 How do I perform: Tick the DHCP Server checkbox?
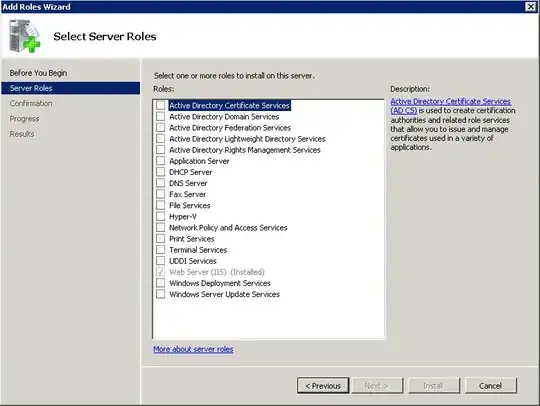coord(160,172)
